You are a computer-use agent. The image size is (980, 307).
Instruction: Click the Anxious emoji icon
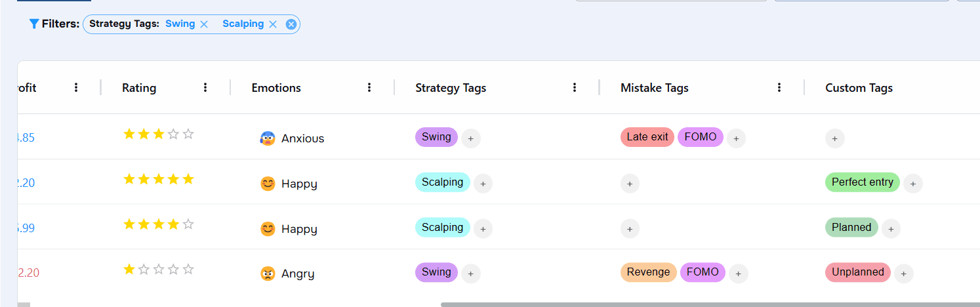267,138
